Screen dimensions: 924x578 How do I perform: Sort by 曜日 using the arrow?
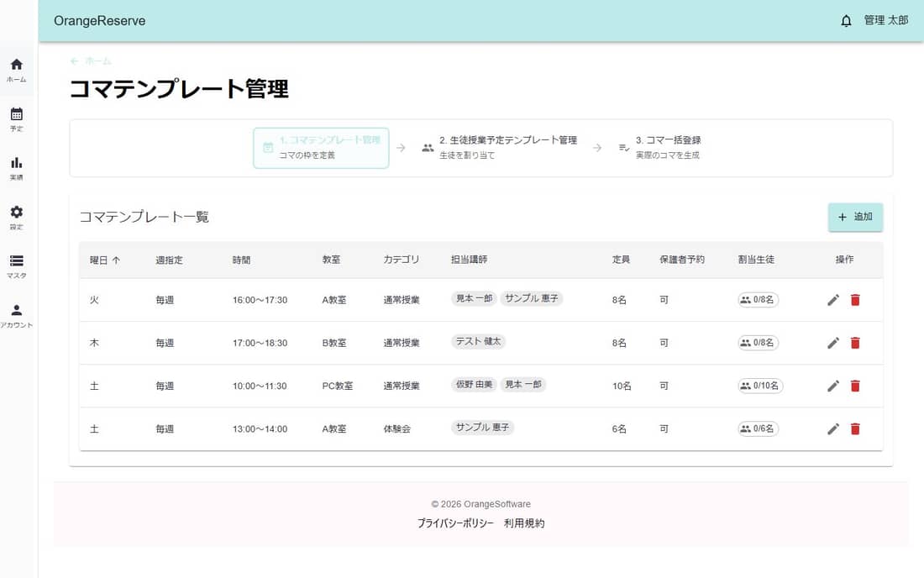tap(116, 260)
